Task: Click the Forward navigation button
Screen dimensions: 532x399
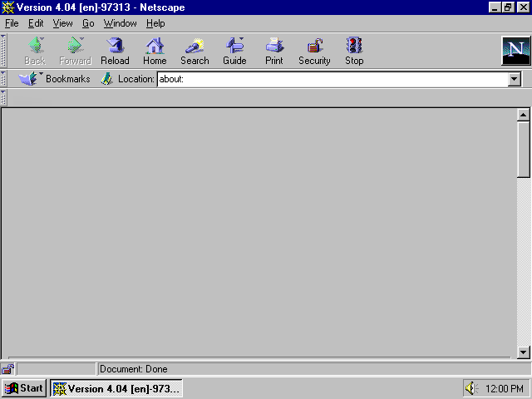Action: coord(75,51)
